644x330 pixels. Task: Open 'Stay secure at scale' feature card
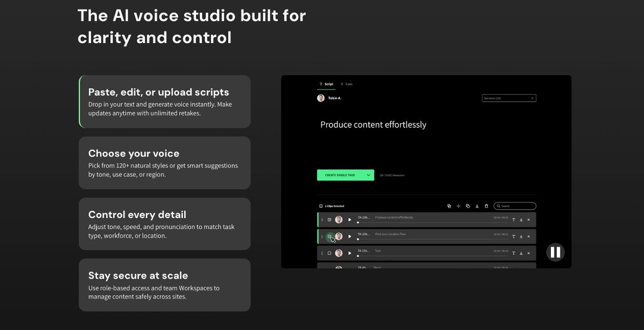pos(165,285)
